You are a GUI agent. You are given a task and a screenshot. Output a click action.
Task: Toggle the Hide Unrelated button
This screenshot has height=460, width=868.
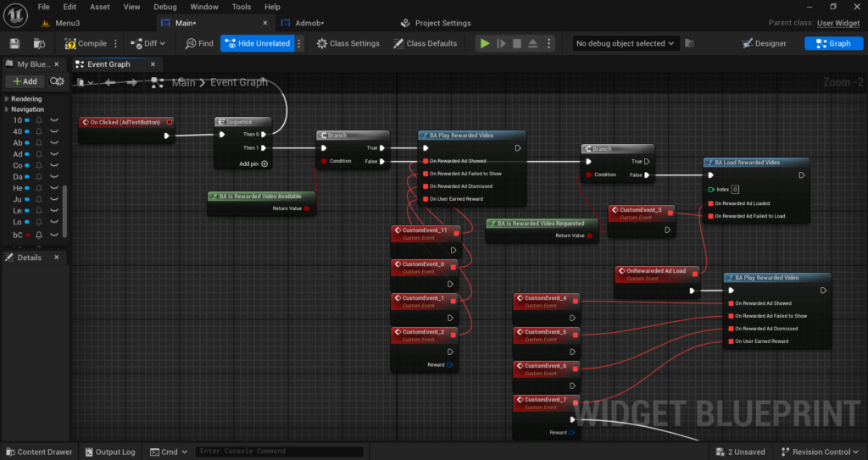pos(258,43)
